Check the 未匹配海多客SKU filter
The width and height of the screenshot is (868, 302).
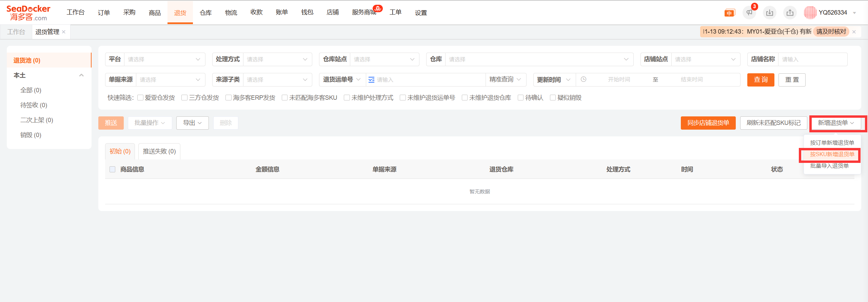[x=285, y=98]
